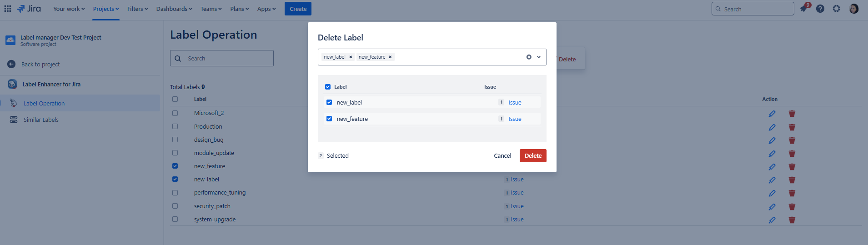The image size is (868, 245).
Task: Check the Microsoft_2 row checkbox
Action: coord(175,113)
